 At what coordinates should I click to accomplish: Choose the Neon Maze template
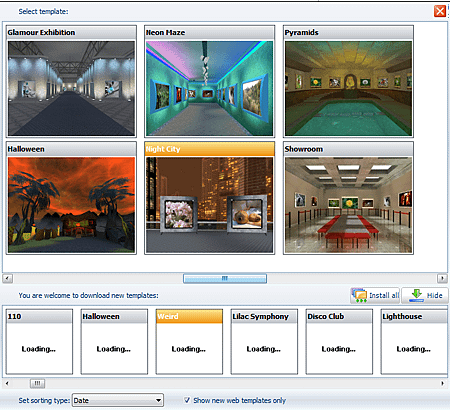[210, 88]
